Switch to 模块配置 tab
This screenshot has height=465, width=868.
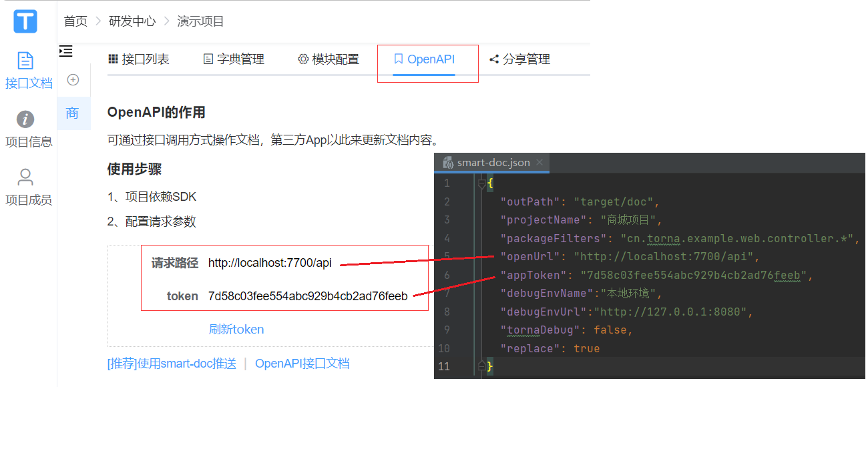[329, 59]
